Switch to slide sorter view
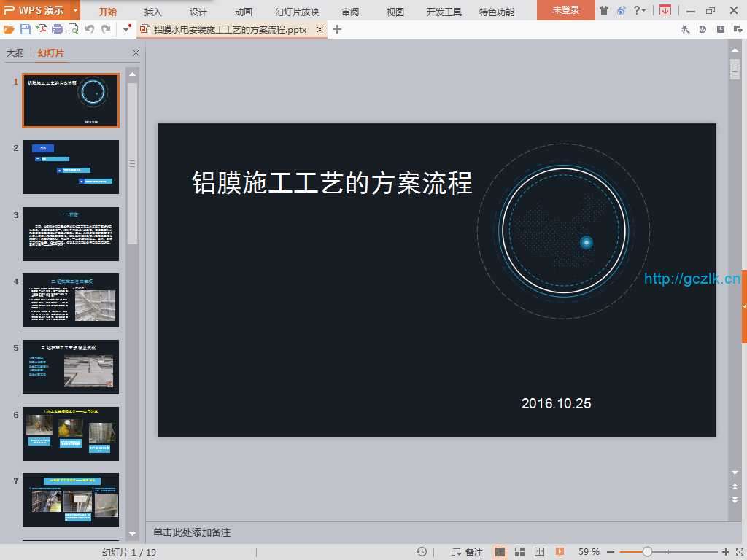 [520, 552]
